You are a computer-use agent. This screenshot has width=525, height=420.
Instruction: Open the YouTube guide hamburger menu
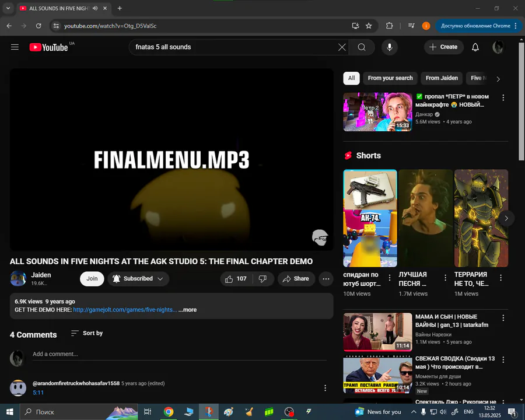tap(15, 47)
